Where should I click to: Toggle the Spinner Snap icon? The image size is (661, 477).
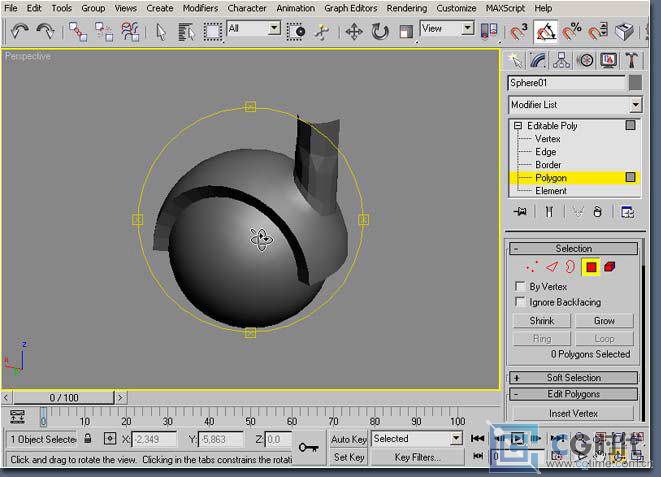tap(598, 32)
